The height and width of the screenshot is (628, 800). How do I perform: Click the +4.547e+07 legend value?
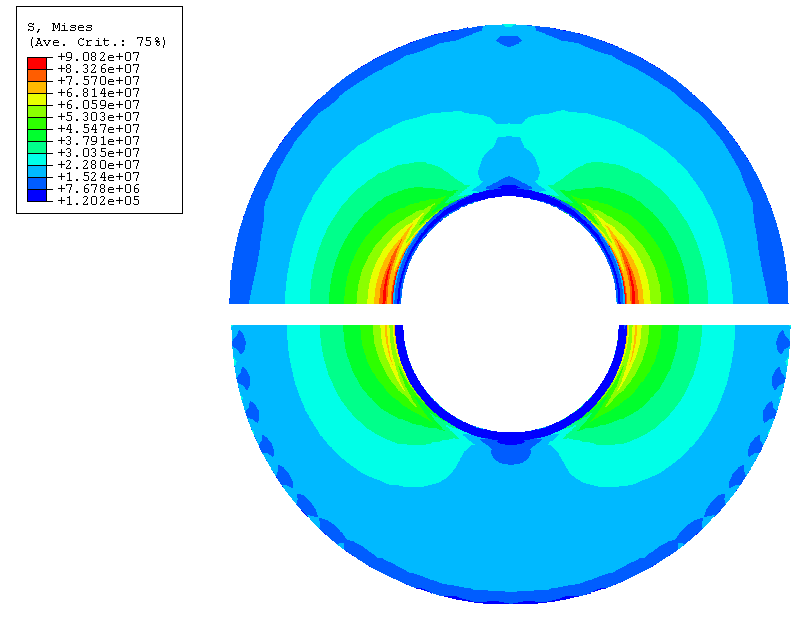98,128
